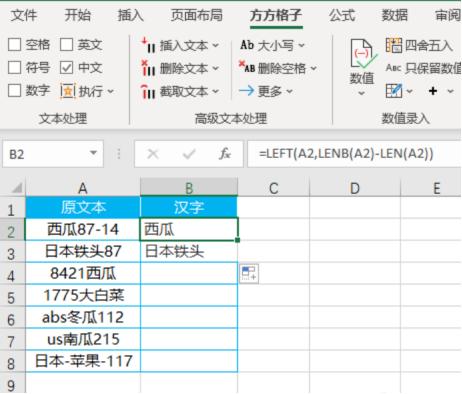This screenshot has width=462, height=394.
Task: Click the fx Insert Function icon
Action: (225, 154)
